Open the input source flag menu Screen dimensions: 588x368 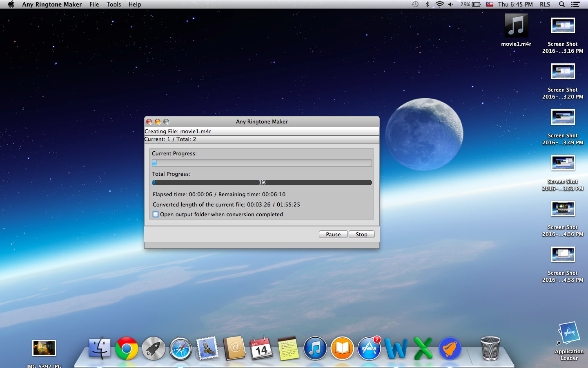tap(490, 4)
